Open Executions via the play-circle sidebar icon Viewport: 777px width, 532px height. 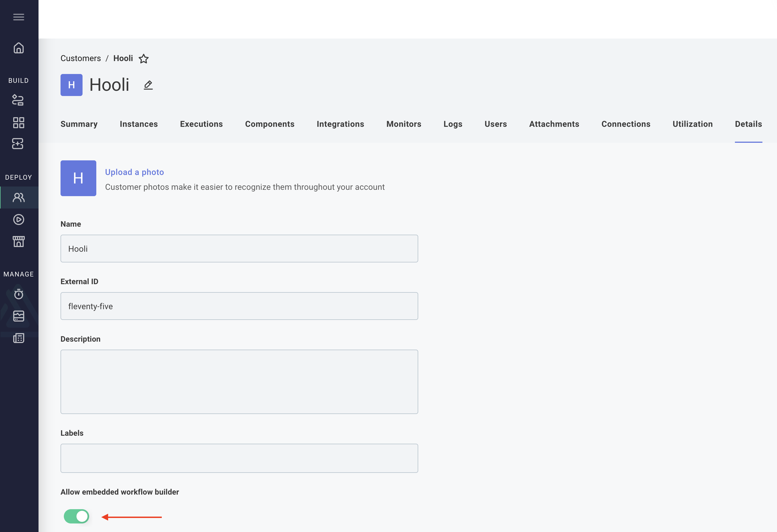pos(18,220)
